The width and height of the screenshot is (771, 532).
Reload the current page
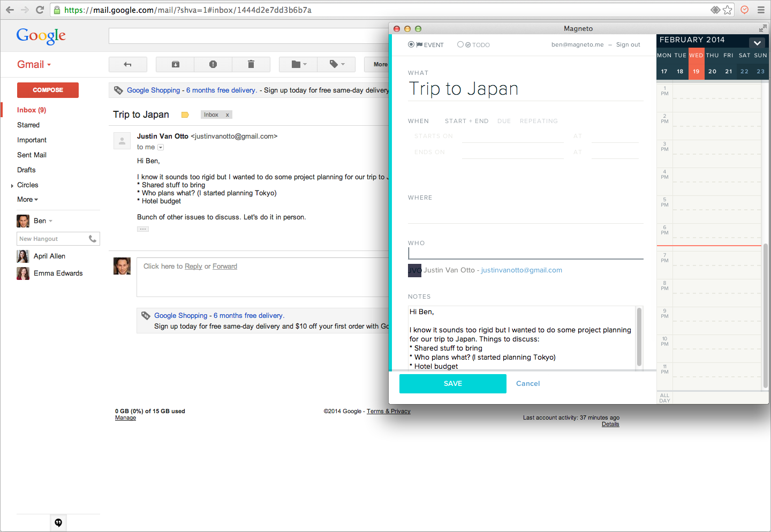(x=40, y=10)
